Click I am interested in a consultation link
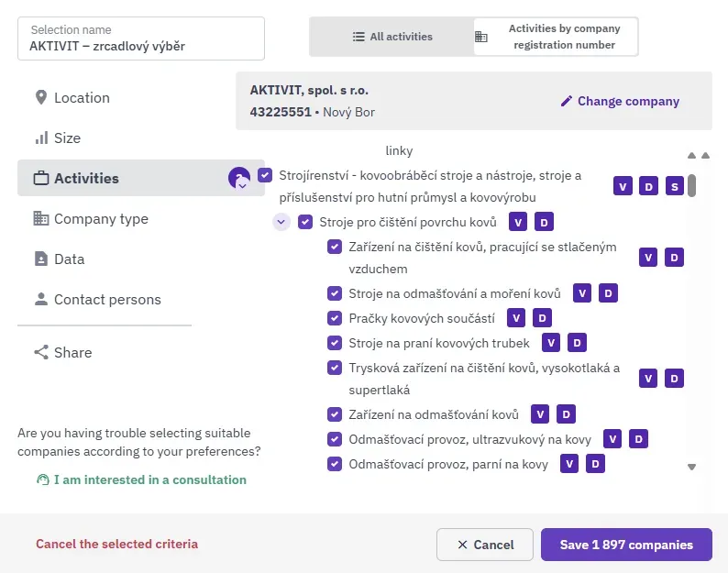Image resolution: width=728 pixels, height=573 pixels. point(150,479)
